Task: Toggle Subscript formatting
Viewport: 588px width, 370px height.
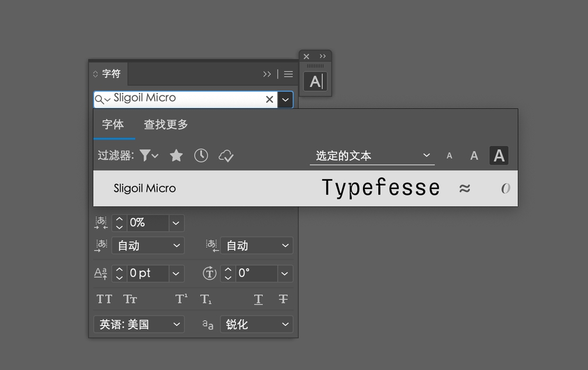Action: coord(206,299)
